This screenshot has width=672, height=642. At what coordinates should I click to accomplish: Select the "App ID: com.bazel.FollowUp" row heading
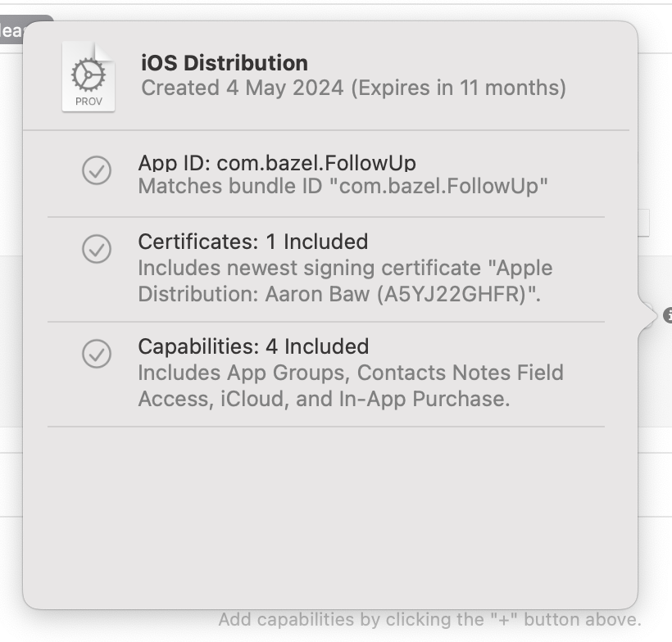point(276,163)
